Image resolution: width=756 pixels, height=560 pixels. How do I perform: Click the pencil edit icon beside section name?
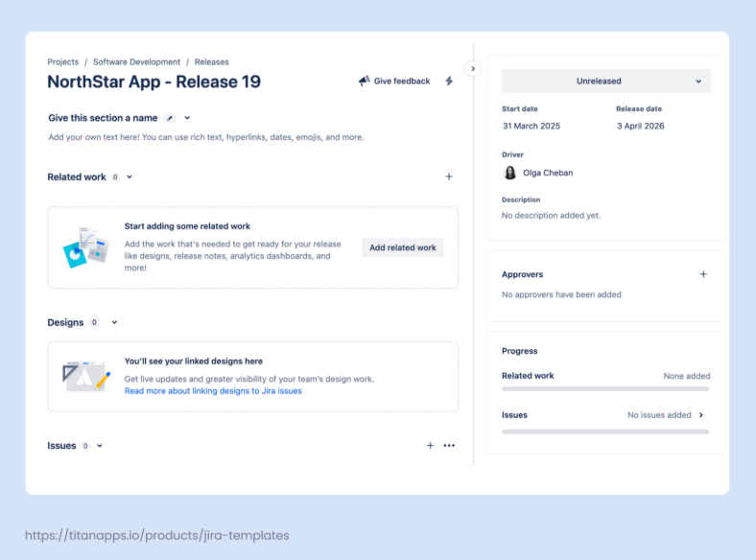tap(170, 118)
